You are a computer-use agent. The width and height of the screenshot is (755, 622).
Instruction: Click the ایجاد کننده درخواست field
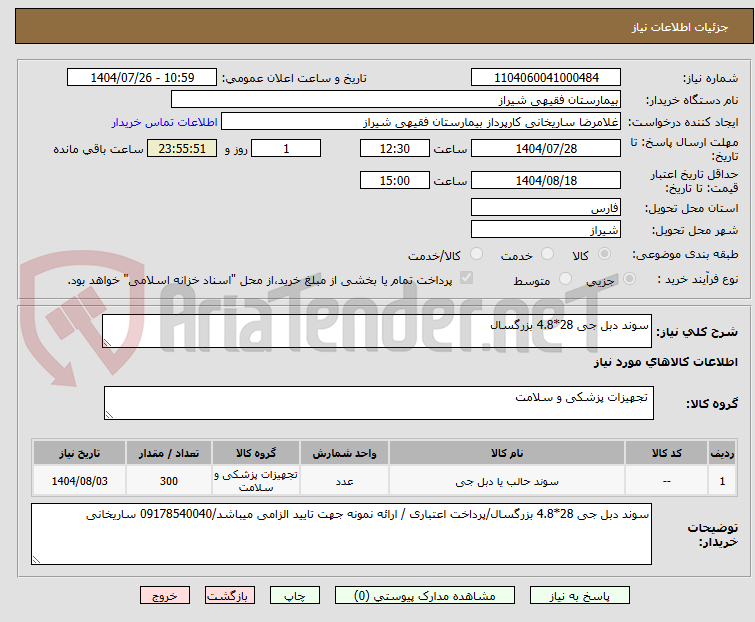[421, 122]
